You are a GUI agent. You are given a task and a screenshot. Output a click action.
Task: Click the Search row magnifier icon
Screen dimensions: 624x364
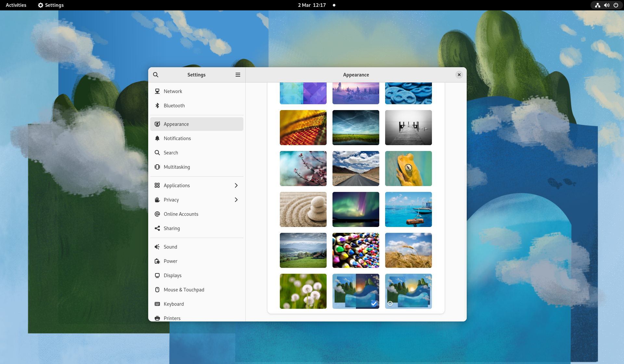157,153
